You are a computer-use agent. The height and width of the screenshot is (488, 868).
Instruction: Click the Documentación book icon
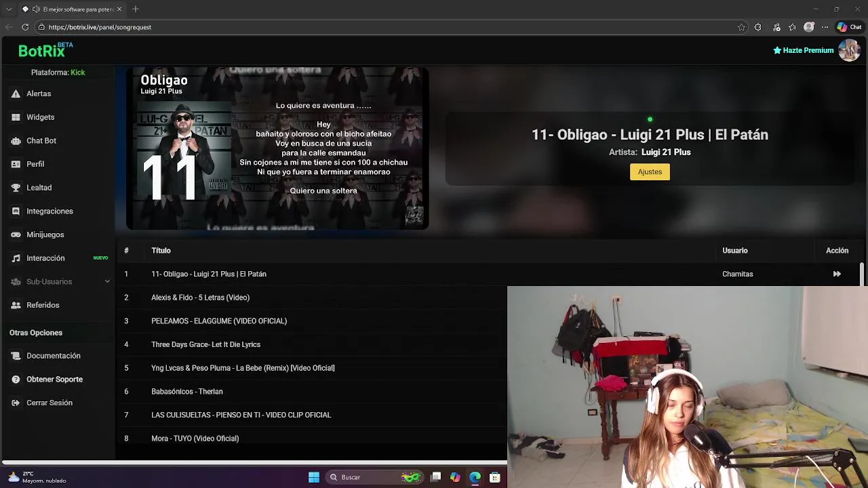(x=16, y=356)
